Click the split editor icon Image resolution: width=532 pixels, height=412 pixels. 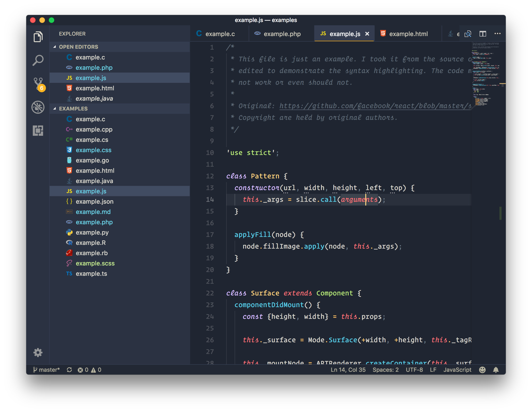(x=483, y=34)
